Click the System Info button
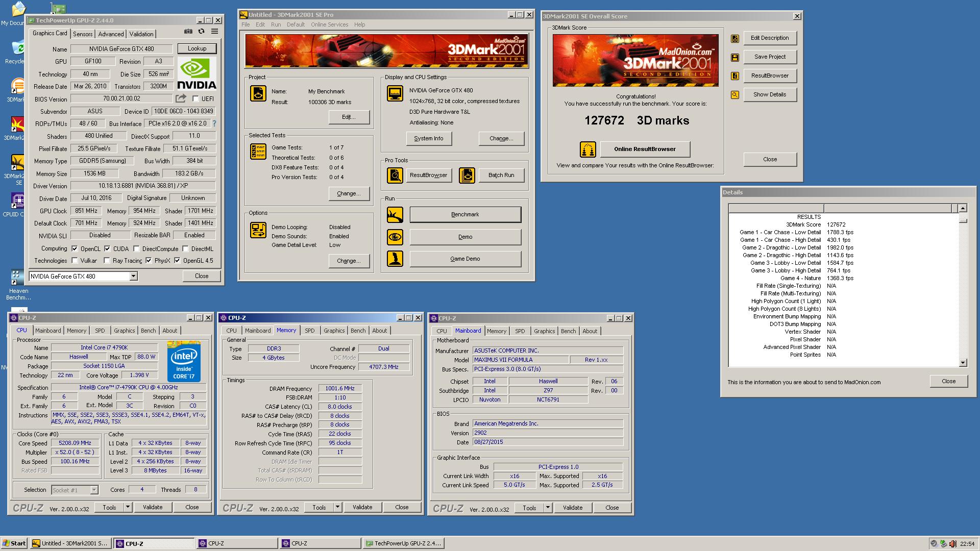Viewport: 980px width, 551px height. point(429,138)
